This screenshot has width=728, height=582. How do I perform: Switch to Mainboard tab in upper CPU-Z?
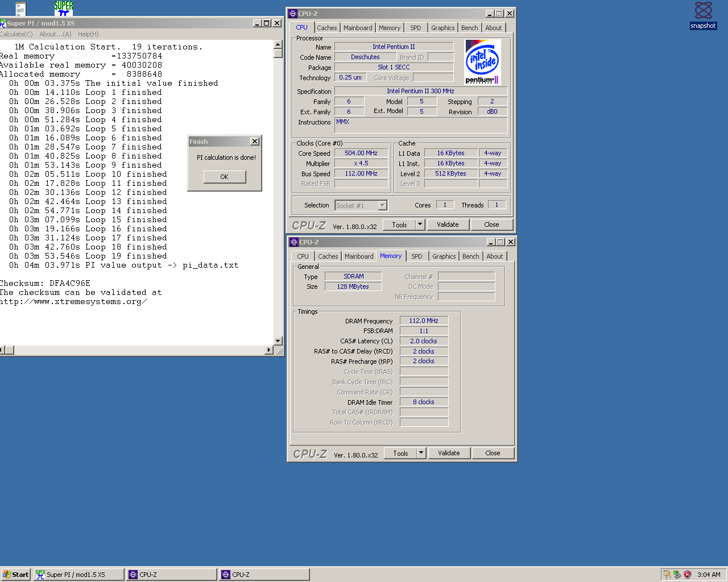coord(358,28)
